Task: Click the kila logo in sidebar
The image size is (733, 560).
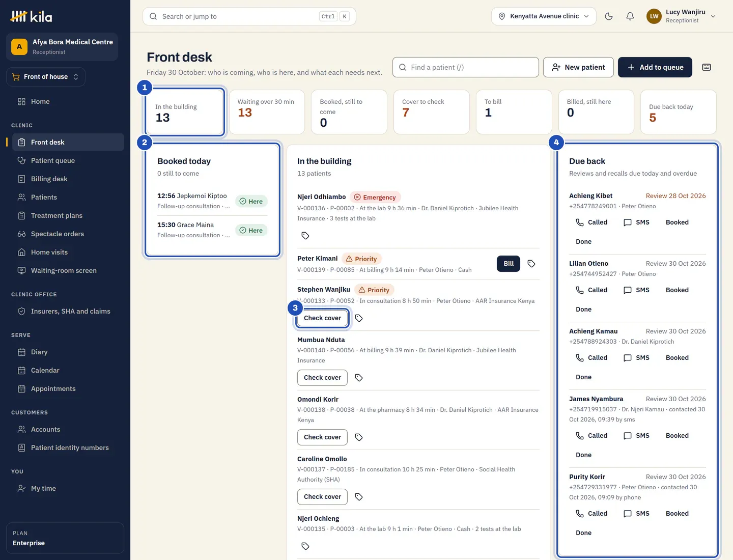Action: click(x=32, y=16)
